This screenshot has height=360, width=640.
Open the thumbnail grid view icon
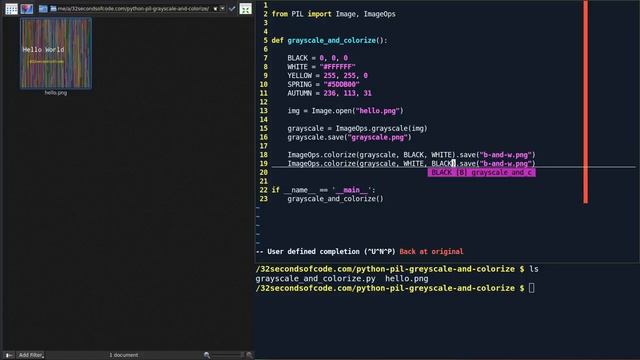pos(11,9)
